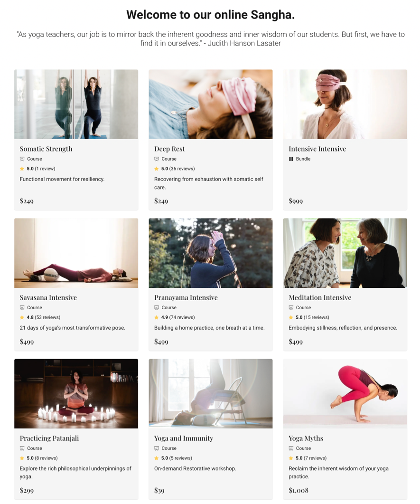Click the course icon under Savasana Intensive
420x504 pixels.
click(22, 308)
